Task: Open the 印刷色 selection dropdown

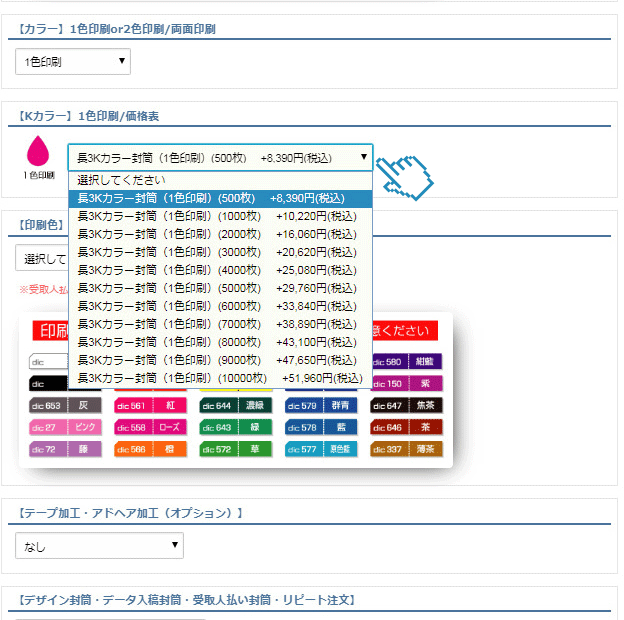Action: click(x=42, y=258)
